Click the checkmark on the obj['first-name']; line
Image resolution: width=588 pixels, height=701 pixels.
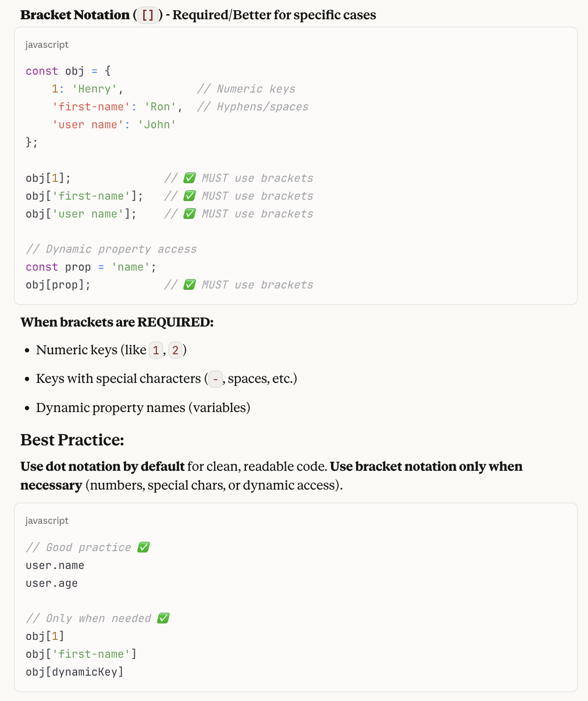(189, 196)
